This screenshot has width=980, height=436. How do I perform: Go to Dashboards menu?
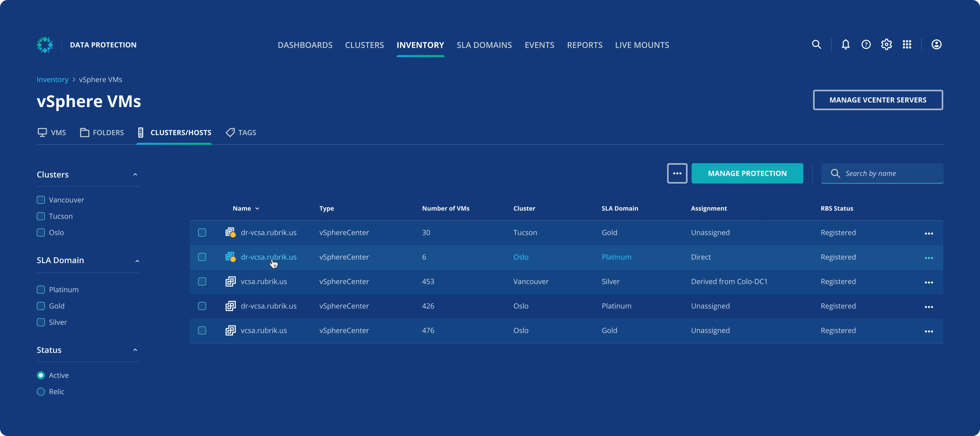[305, 45]
